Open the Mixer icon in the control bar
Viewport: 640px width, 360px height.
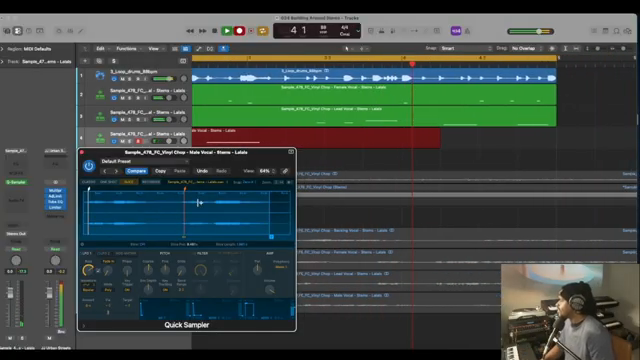point(70,31)
